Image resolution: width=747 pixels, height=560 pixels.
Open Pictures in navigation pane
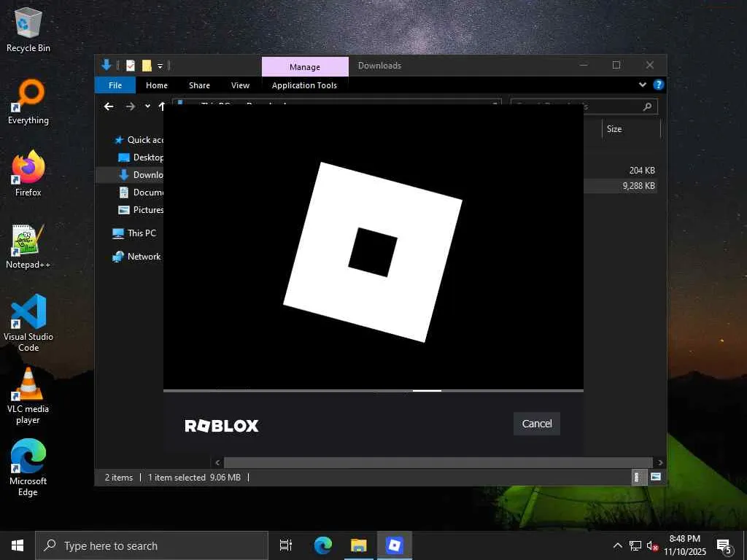[141, 209]
